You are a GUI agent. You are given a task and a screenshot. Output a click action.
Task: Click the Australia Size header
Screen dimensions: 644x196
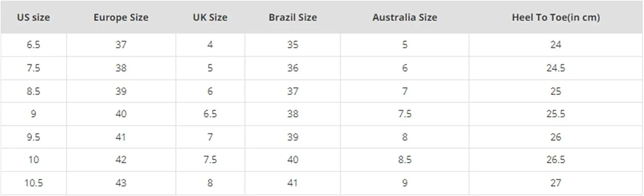coord(405,18)
